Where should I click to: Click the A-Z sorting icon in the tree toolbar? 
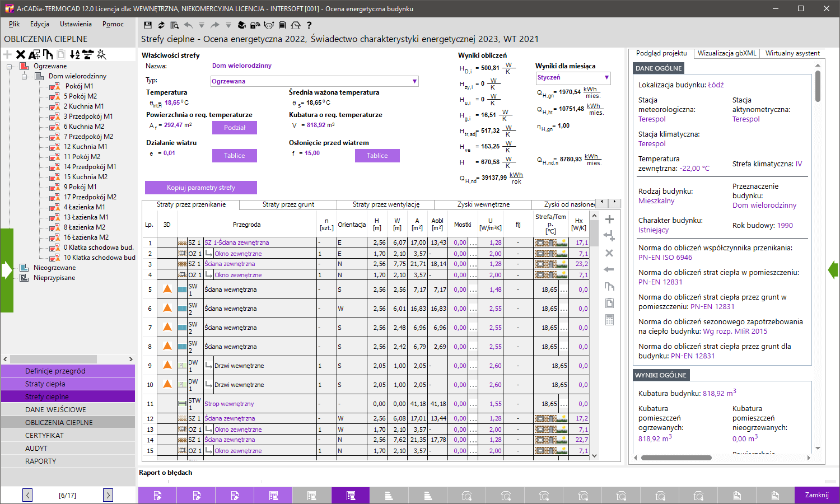pos(75,54)
